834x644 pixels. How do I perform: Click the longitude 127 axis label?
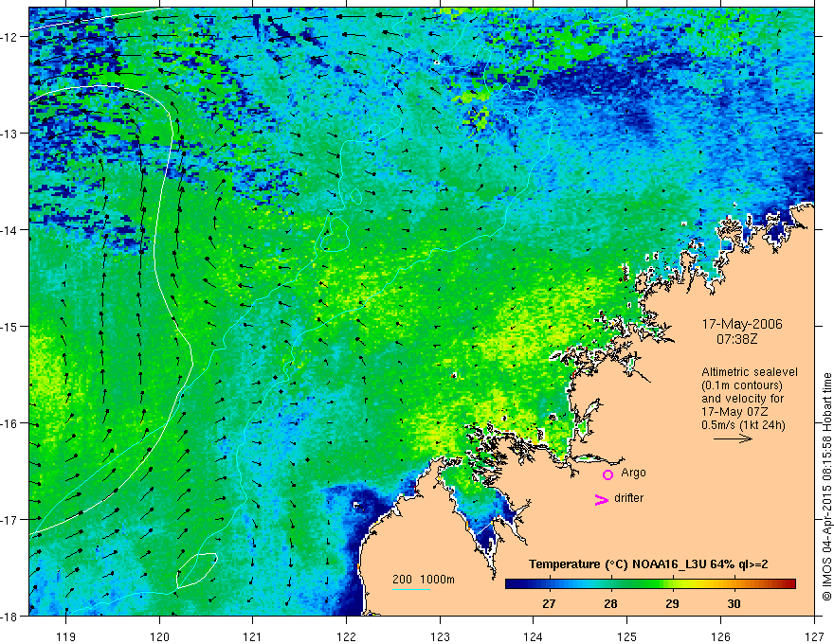[x=814, y=636]
